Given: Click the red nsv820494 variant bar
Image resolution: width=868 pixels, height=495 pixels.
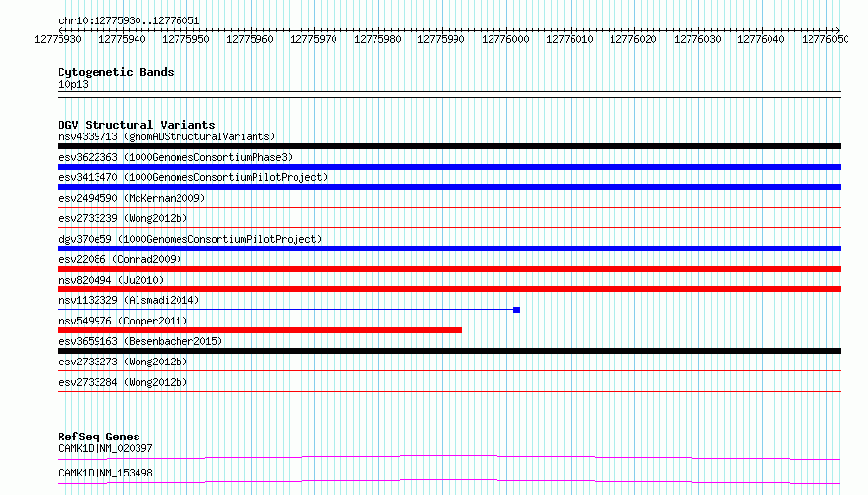Looking at the screenshot, I should pos(449,289).
